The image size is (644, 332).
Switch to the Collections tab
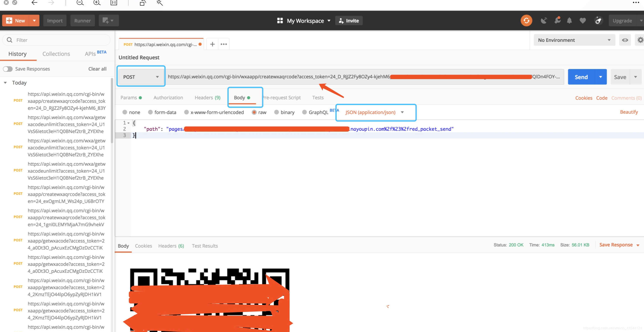point(56,54)
